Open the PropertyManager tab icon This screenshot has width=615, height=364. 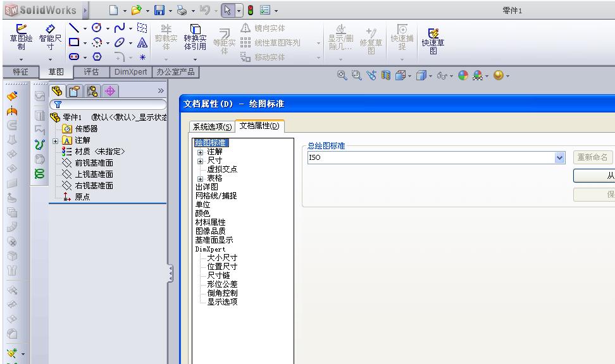[x=74, y=91]
